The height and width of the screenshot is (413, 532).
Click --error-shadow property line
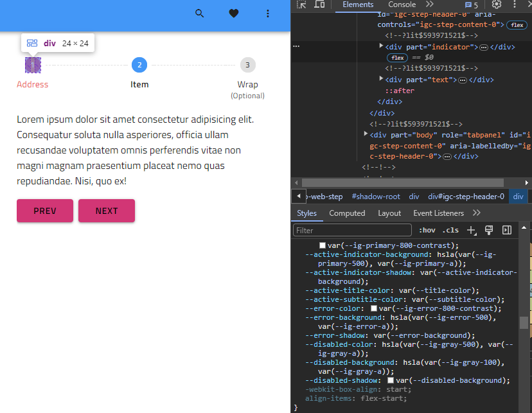tap(390, 336)
